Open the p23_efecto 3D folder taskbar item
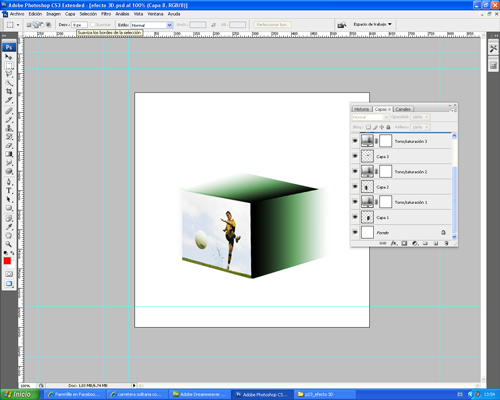The width and height of the screenshot is (500, 400). (325, 394)
